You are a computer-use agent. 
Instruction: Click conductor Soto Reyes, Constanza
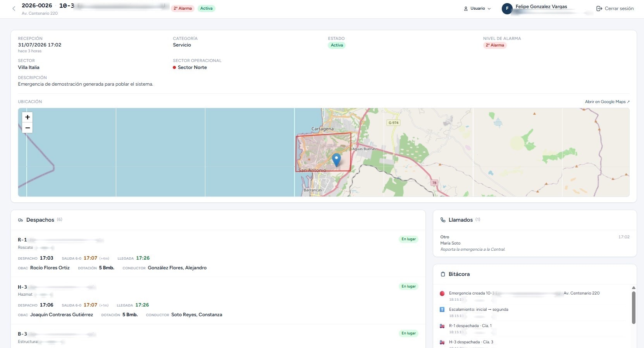click(197, 315)
